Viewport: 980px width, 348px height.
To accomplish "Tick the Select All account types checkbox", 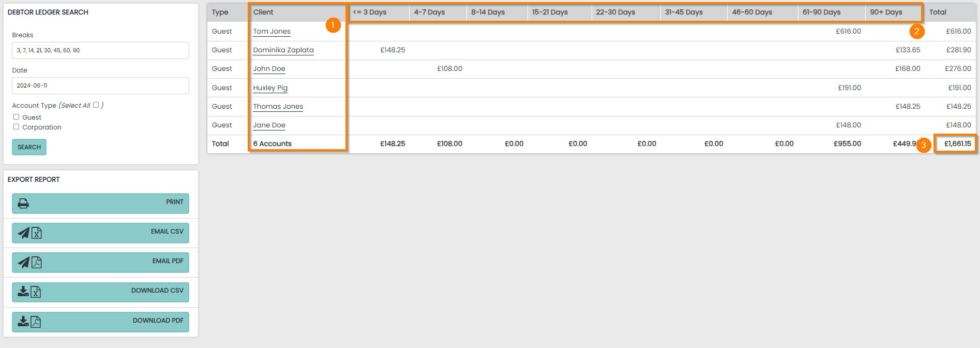I will pos(96,105).
